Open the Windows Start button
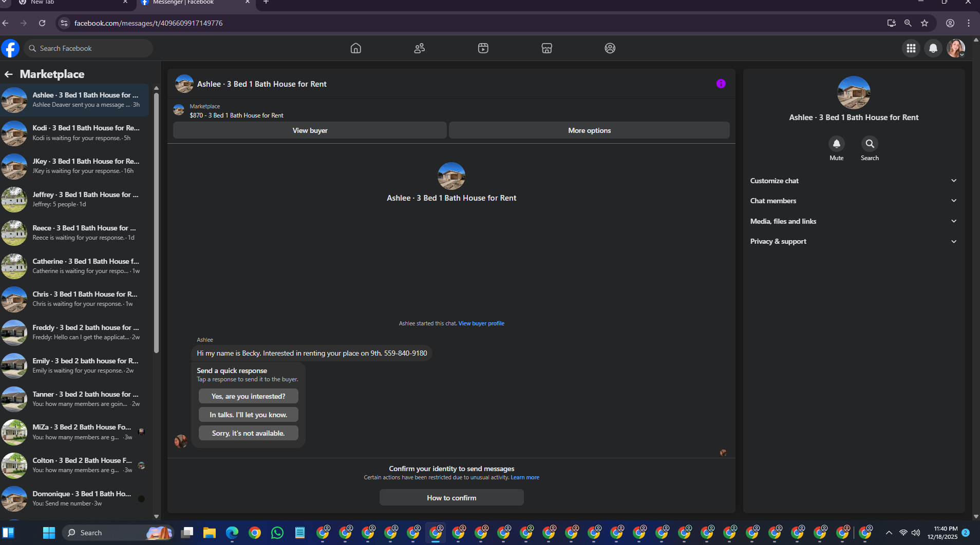Screen dimensions: 980x545 point(49,533)
